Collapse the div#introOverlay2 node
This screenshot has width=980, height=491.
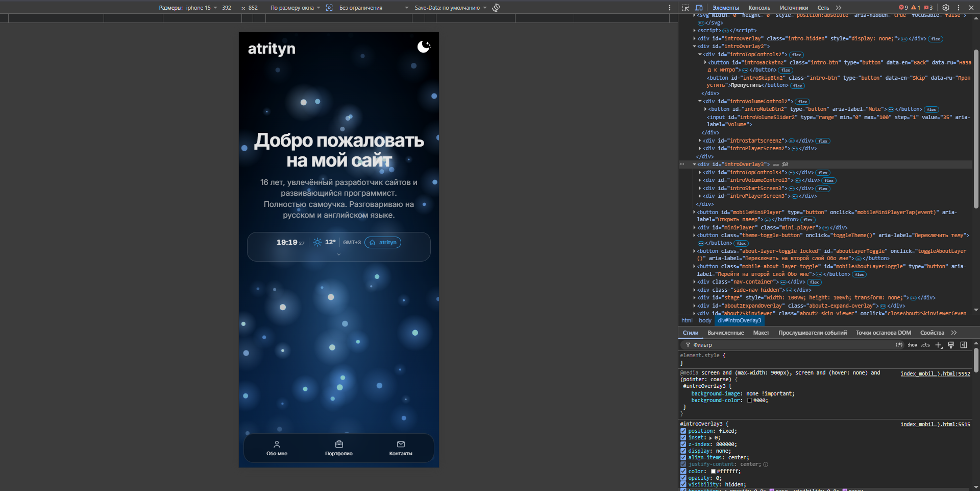pyautogui.click(x=694, y=46)
